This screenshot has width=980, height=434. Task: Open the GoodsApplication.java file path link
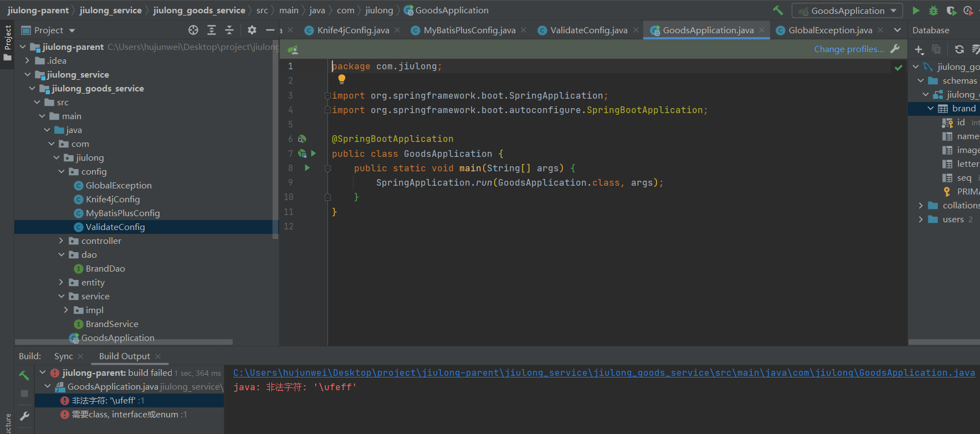coord(604,372)
